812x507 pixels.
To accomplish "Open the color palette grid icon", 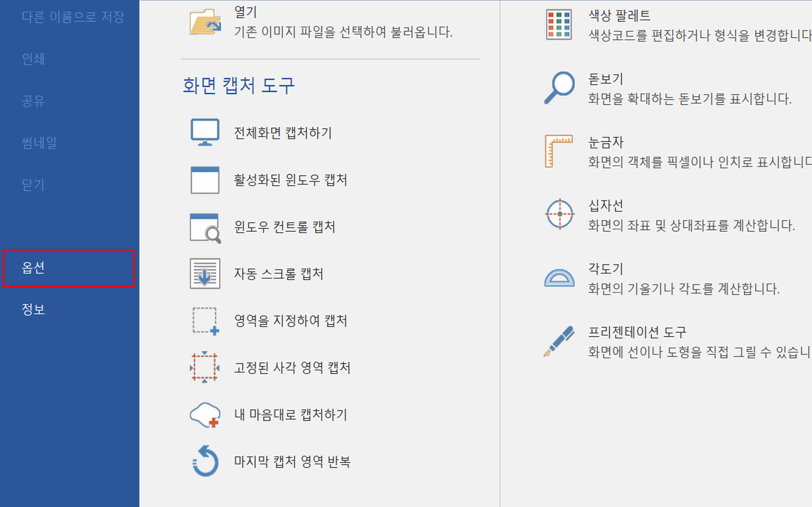I will tap(559, 24).
